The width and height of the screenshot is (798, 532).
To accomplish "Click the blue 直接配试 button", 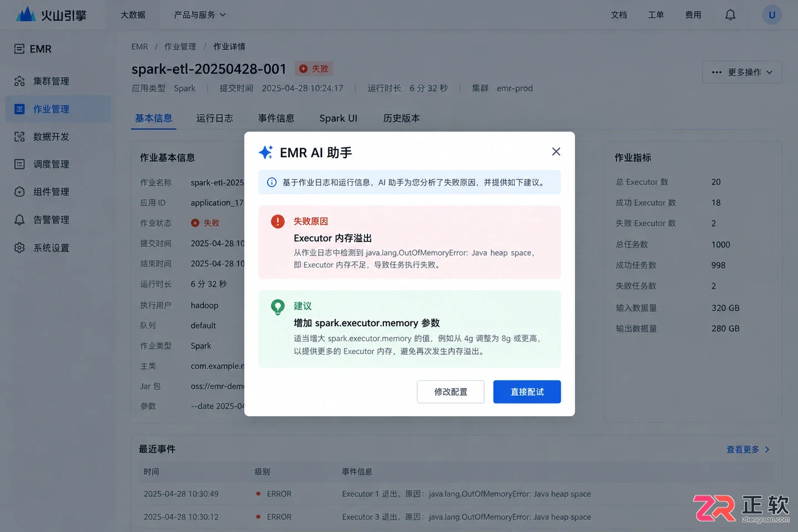I will click(527, 392).
